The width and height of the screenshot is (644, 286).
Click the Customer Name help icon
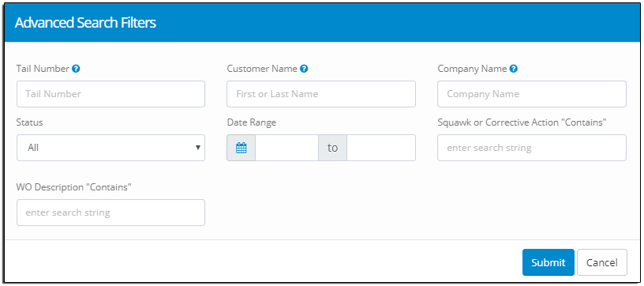[x=304, y=69]
